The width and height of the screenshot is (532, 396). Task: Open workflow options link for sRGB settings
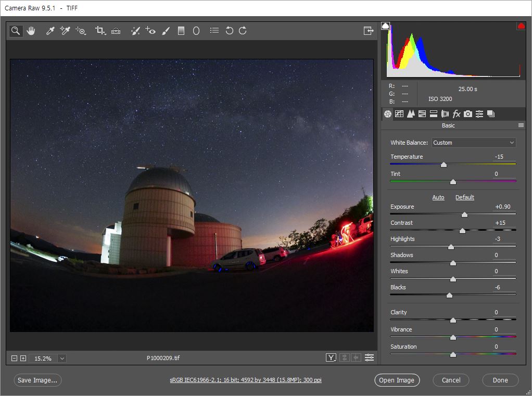point(245,380)
